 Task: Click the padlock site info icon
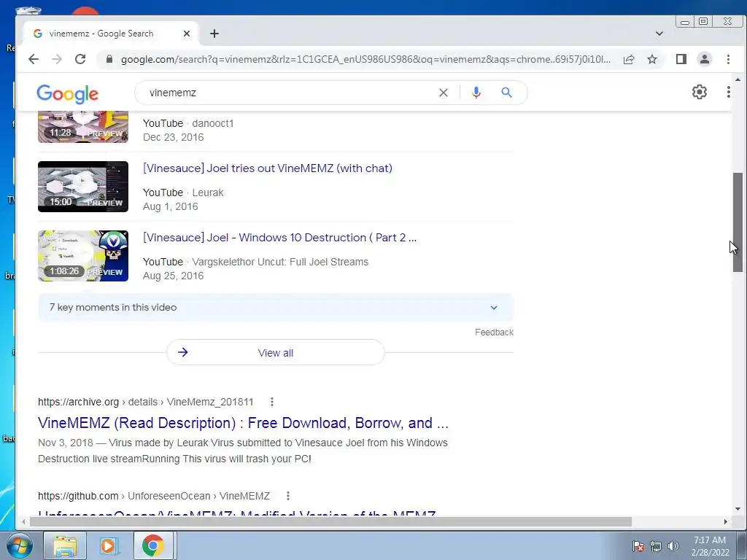tap(109, 59)
